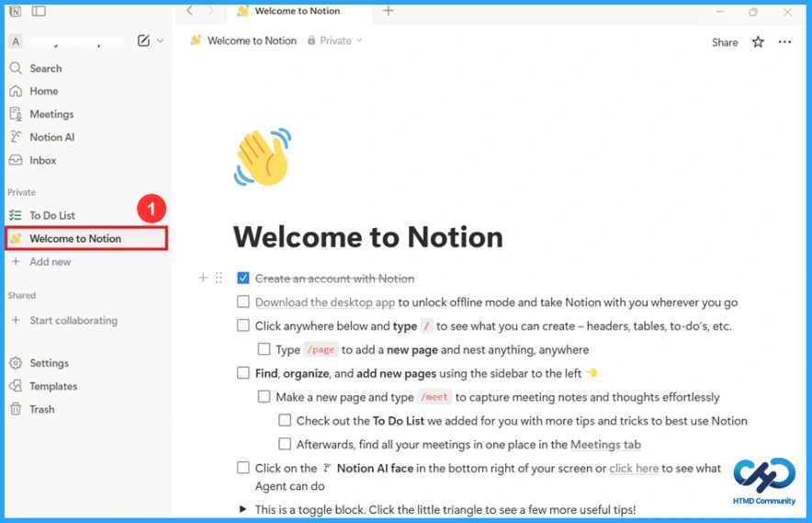Open the workspace avatar A
Viewport: 812px width, 523px height.
16,41
